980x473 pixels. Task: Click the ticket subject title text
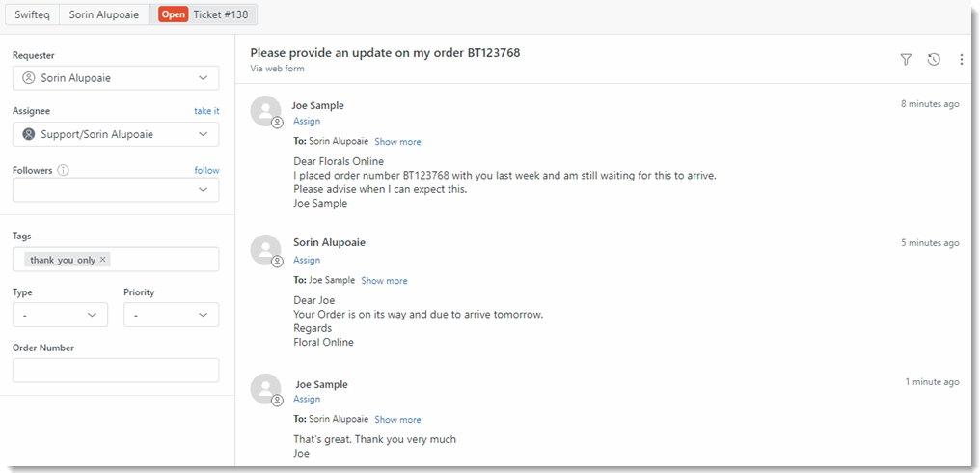coord(385,53)
